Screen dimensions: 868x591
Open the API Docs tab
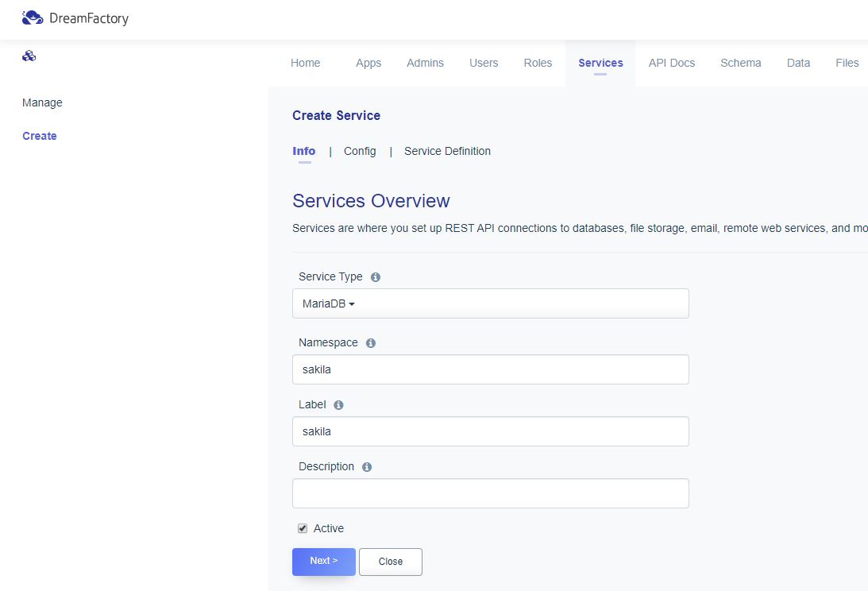[672, 63]
